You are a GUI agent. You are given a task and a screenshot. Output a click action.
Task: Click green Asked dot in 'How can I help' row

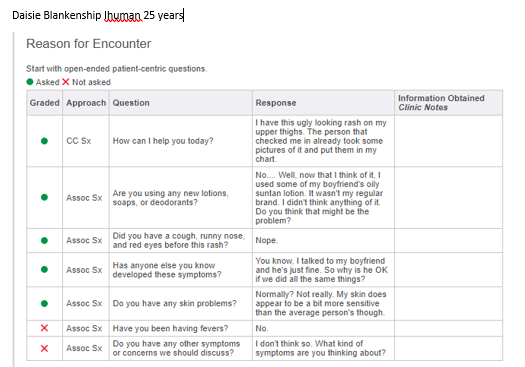pos(44,141)
